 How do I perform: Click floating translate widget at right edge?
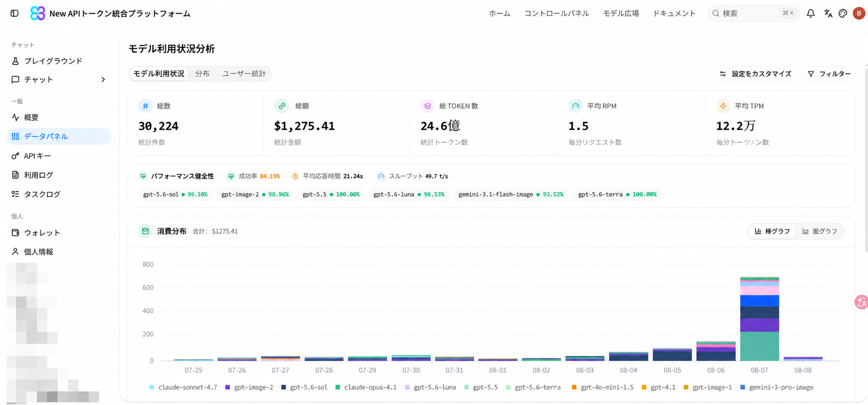pyautogui.click(x=861, y=302)
